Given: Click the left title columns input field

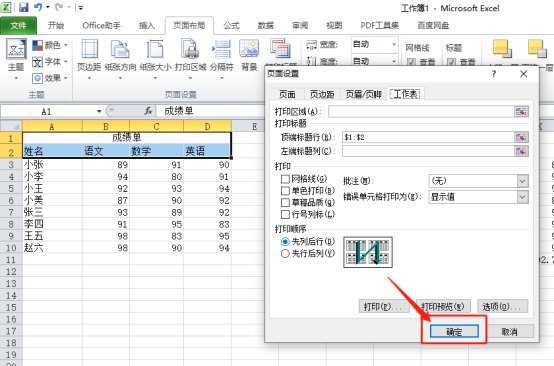Looking at the screenshot, I should pos(428,151).
